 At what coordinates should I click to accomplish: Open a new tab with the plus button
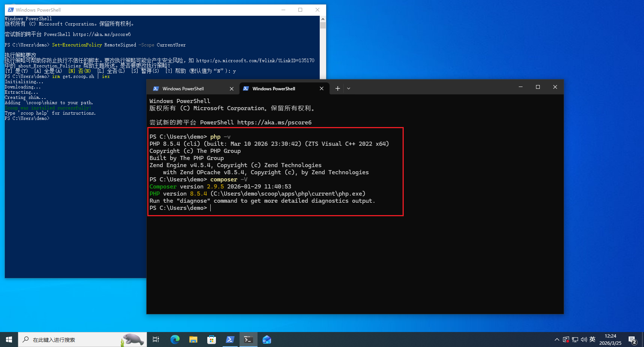pyautogui.click(x=337, y=88)
